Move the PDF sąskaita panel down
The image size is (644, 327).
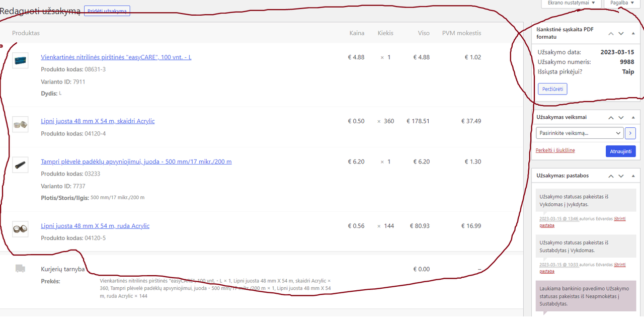point(621,33)
